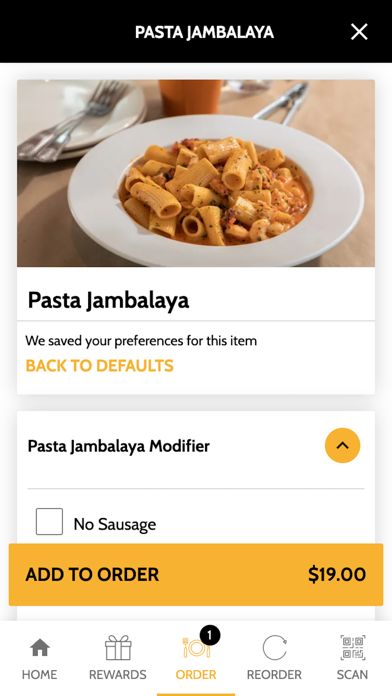Tap the cart count badge showing 1
The width and height of the screenshot is (392, 696).
pyautogui.click(x=210, y=636)
